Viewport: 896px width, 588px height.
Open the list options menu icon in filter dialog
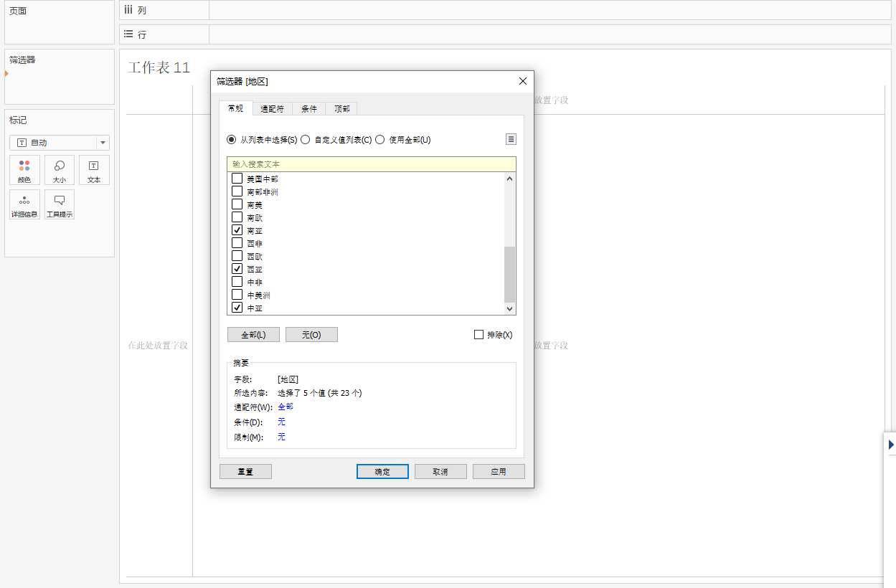511,139
